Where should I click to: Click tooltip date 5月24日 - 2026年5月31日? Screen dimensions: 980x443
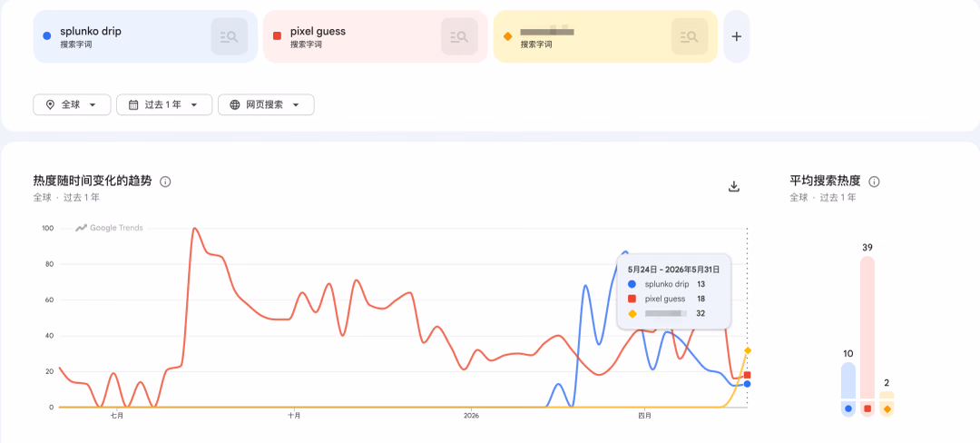click(673, 270)
